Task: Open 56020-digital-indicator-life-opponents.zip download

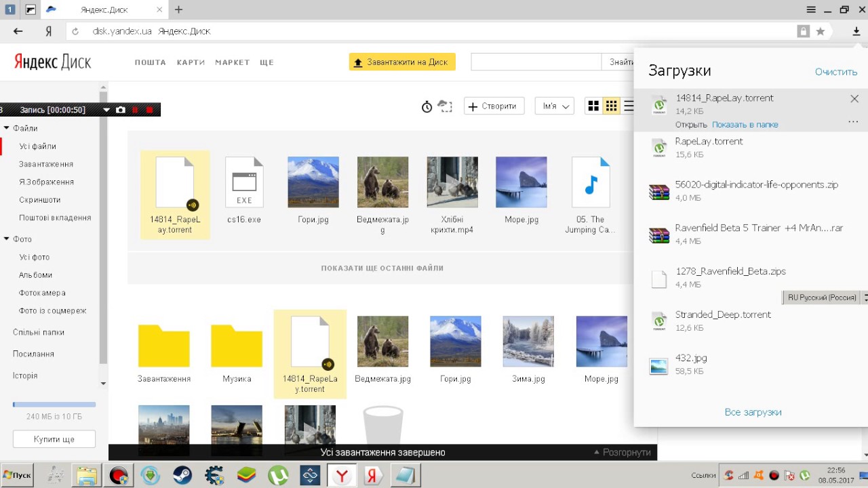Action: click(x=751, y=191)
